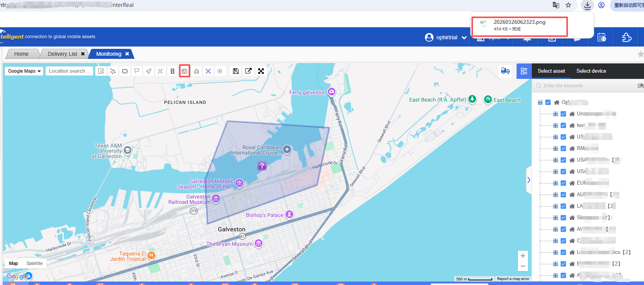Screen dimensions: 644x285
Task: Uncheck the top root group checkbox
Action: [548, 102]
